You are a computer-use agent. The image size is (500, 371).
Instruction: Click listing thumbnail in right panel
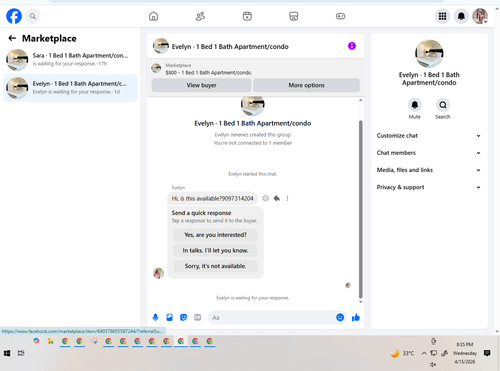coord(429,54)
